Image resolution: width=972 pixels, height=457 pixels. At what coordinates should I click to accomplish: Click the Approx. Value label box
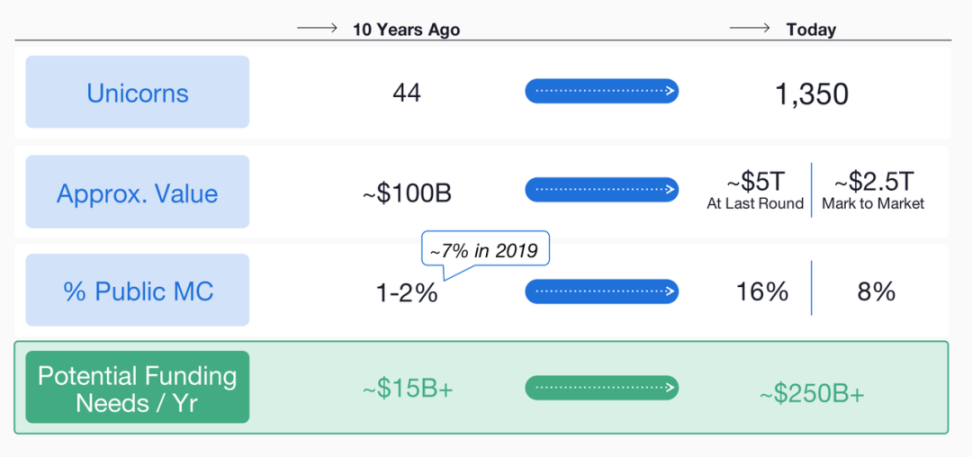point(138,192)
